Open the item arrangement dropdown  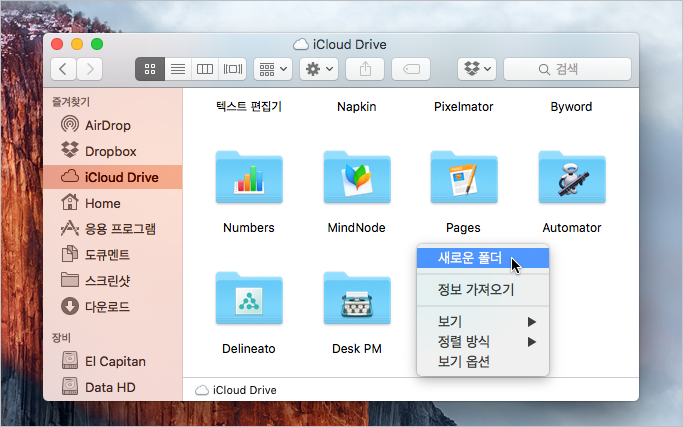pyautogui.click(x=273, y=69)
